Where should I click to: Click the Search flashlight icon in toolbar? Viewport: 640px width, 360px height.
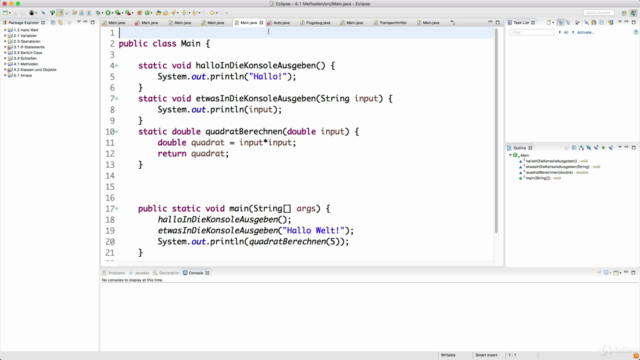[x=174, y=13]
